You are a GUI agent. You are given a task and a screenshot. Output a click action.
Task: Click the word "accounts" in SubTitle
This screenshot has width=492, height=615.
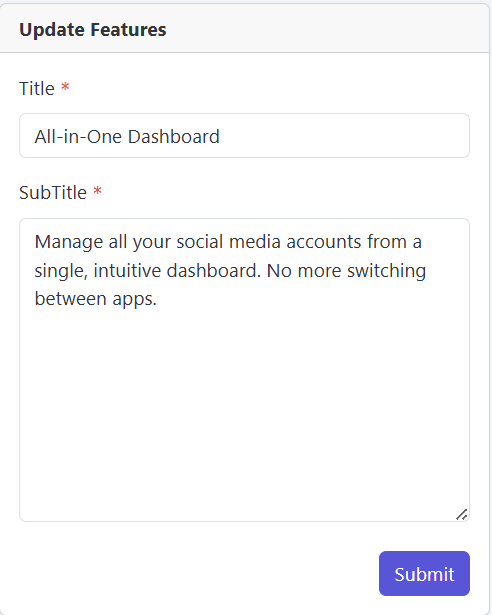pos(324,242)
